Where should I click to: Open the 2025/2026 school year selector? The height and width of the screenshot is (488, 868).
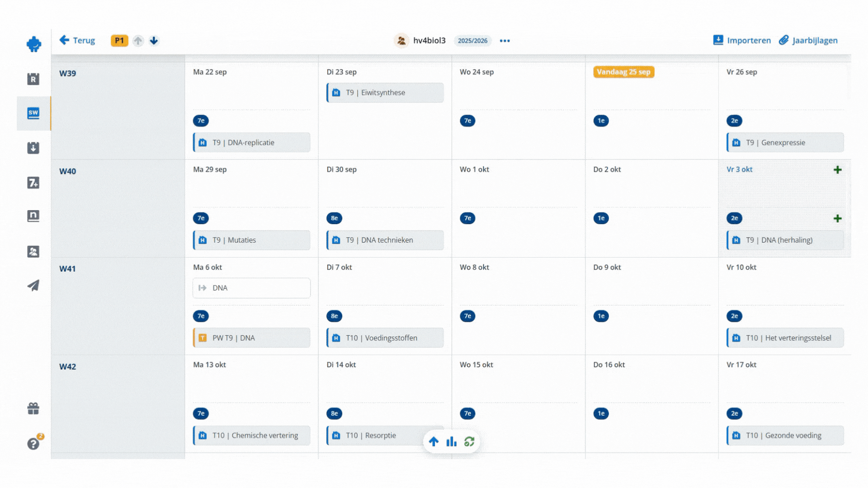pyautogui.click(x=472, y=41)
